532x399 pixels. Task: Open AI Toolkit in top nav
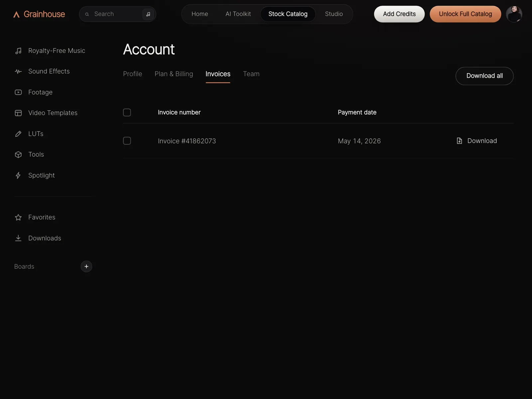[238, 14]
